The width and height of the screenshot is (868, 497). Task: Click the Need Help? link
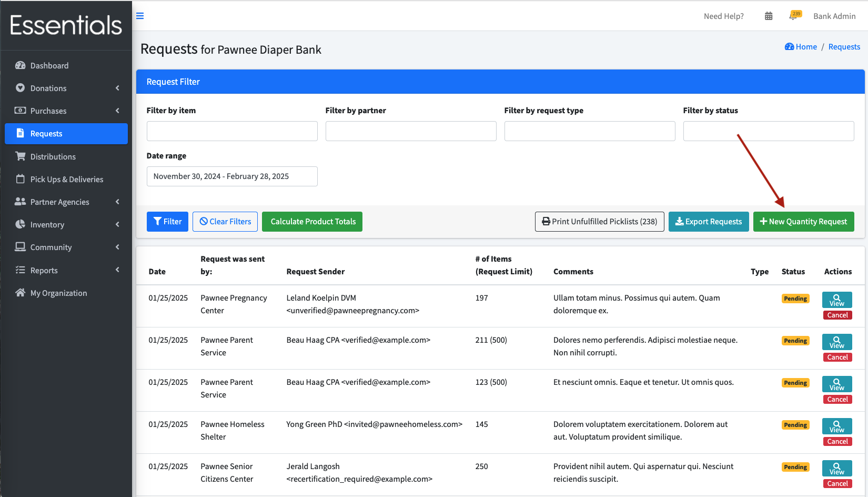[724, 16]
